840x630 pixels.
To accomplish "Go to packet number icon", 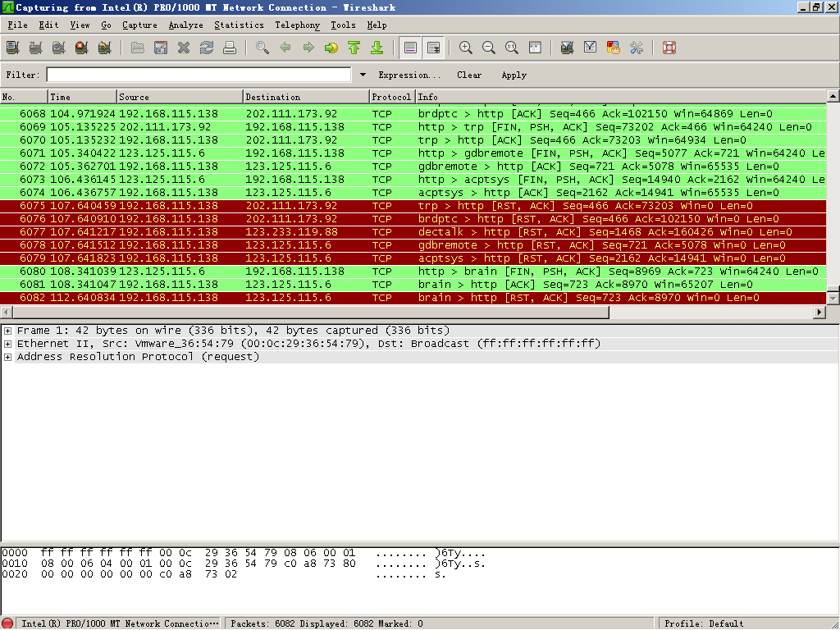I will click(x=331, y=48).
